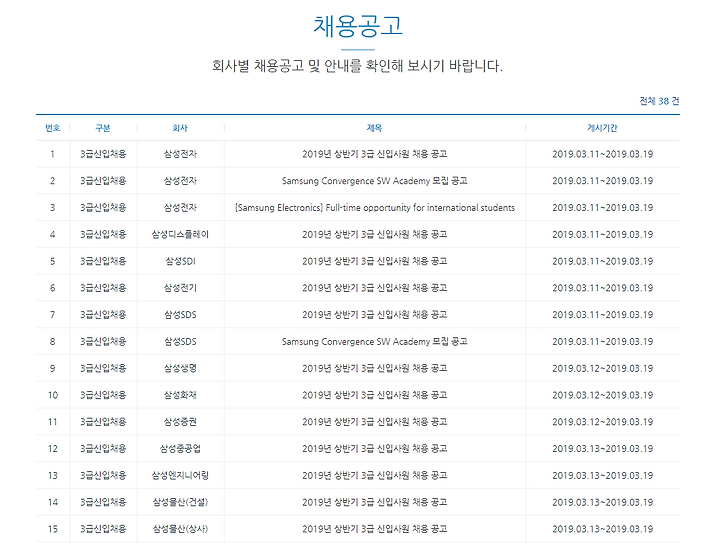Select the 삼성디스플레이 company cell

pos(180,235)
